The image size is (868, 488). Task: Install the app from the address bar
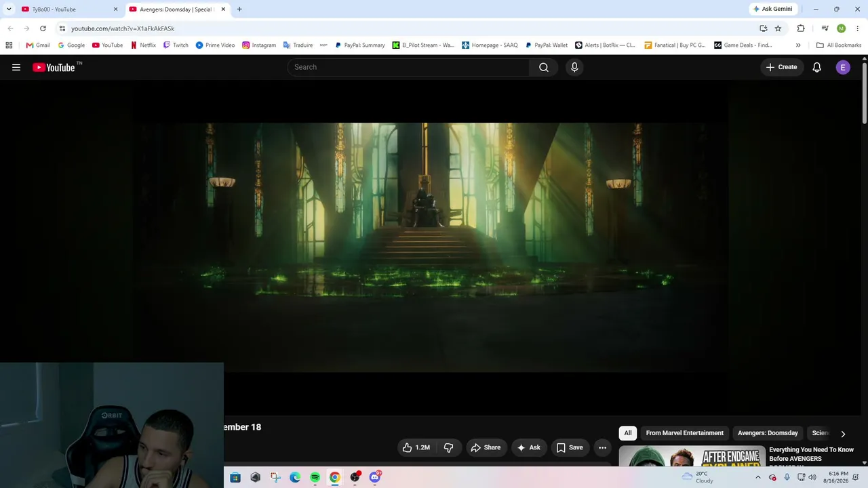(x=764, y=28)
